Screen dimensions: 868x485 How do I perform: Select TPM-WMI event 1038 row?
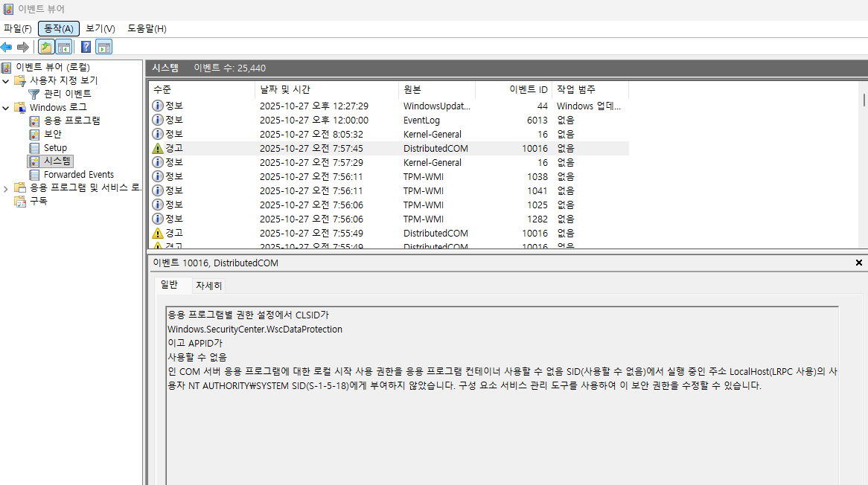tap(389, 177)
